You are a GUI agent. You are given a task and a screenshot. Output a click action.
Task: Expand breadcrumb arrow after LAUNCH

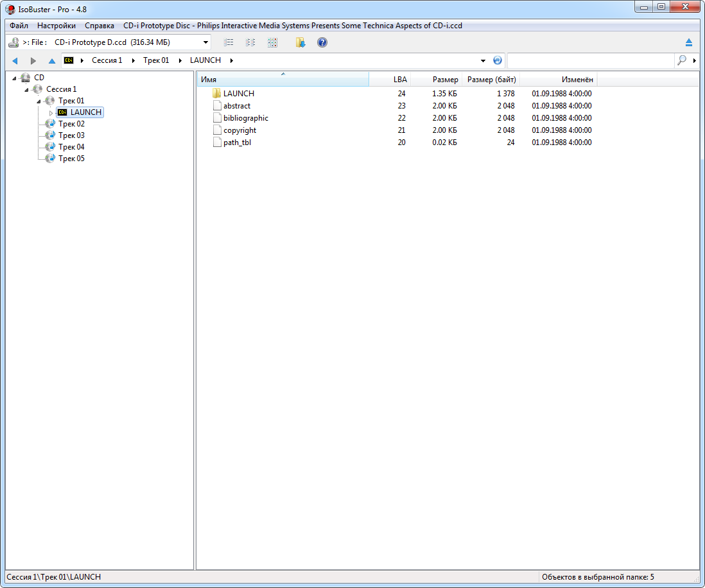coord(232,60)
